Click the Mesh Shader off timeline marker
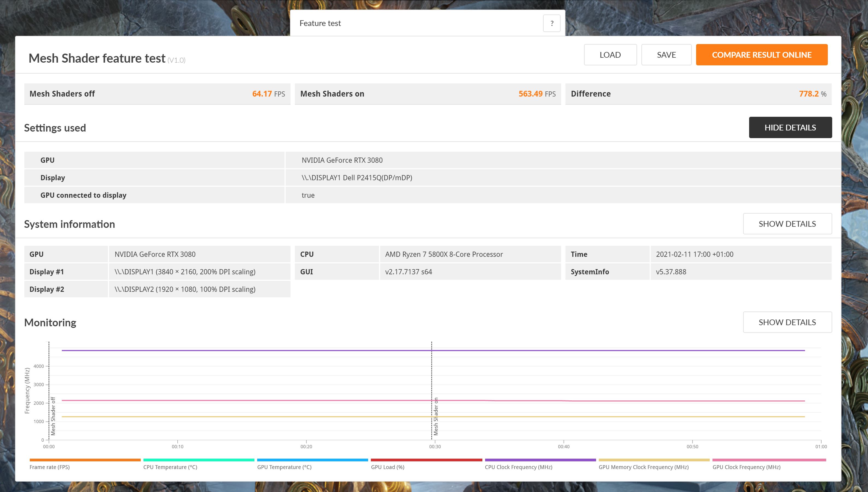The image size is (868, 492). click(53, 416)
